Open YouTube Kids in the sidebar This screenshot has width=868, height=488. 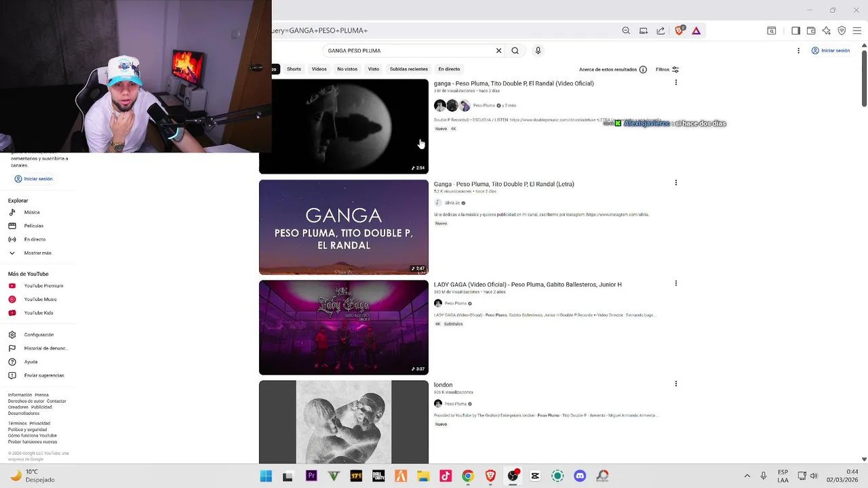coord(38,313)
